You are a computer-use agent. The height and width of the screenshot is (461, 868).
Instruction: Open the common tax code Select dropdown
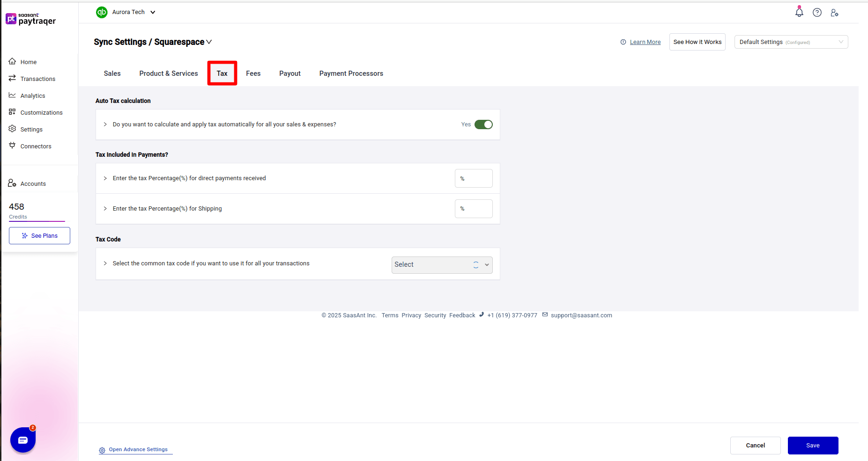tap(441, 265)
